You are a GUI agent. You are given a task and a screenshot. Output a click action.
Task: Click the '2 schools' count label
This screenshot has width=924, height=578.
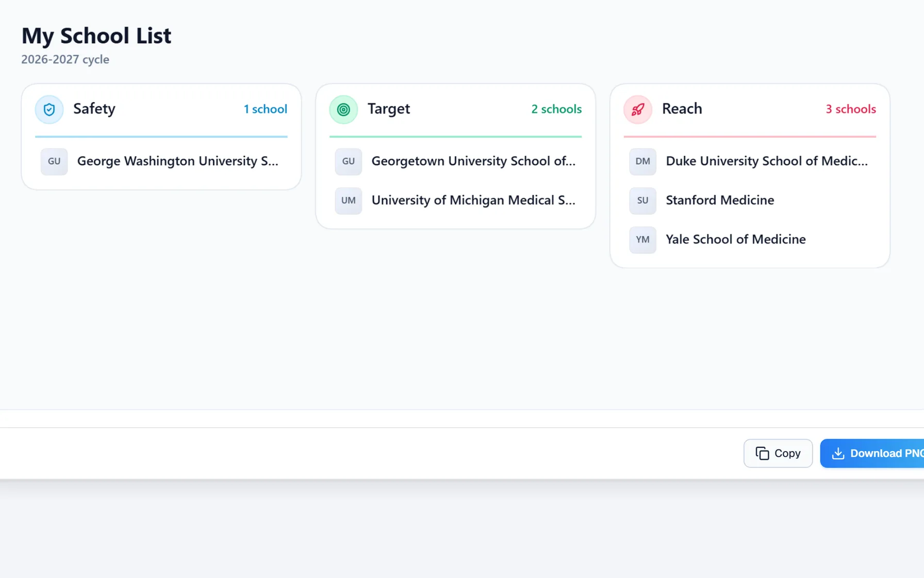[x=556, y=109]
